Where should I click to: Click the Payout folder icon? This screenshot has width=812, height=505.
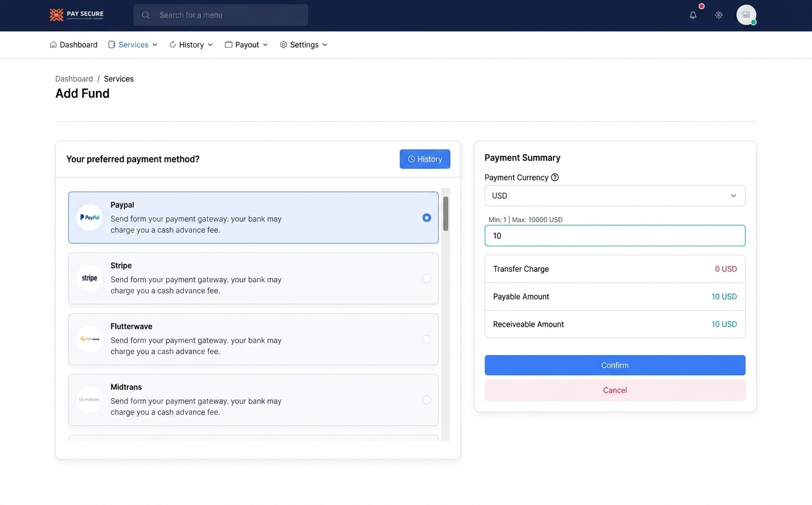click(228, 45)
